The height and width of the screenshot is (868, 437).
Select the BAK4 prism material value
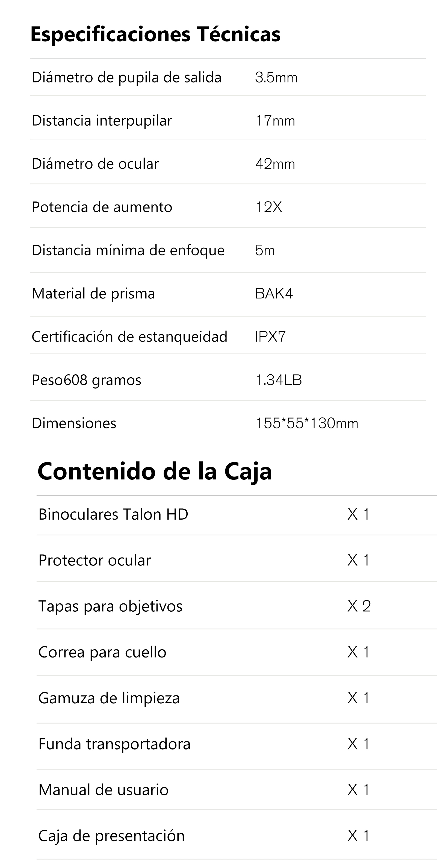pyautogui.click(x=274, y=294)
